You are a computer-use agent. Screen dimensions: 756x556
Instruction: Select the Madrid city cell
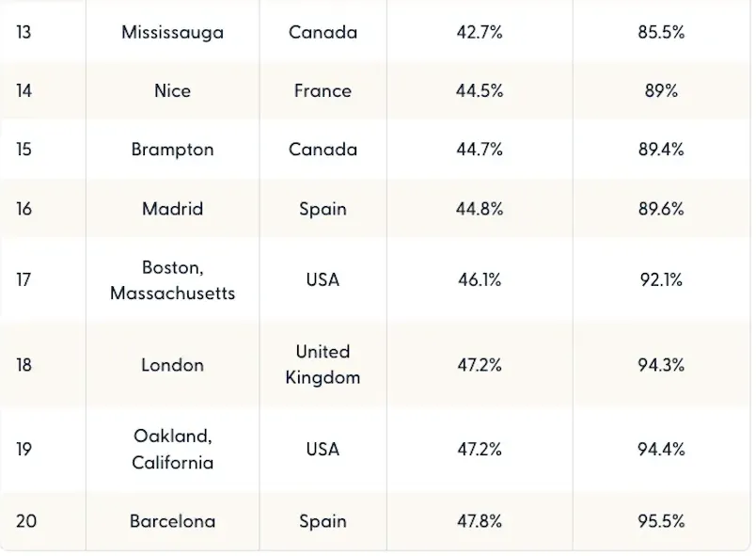pos(172,208)
